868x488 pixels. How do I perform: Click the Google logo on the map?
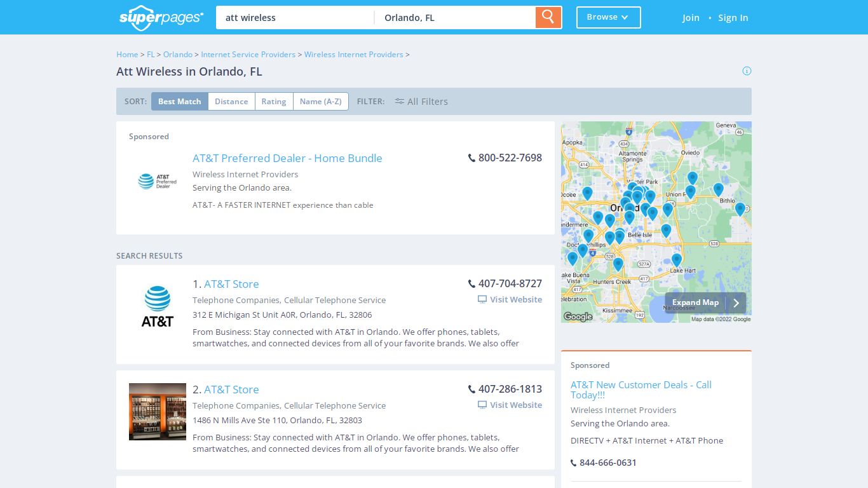[x=578, y=316]
